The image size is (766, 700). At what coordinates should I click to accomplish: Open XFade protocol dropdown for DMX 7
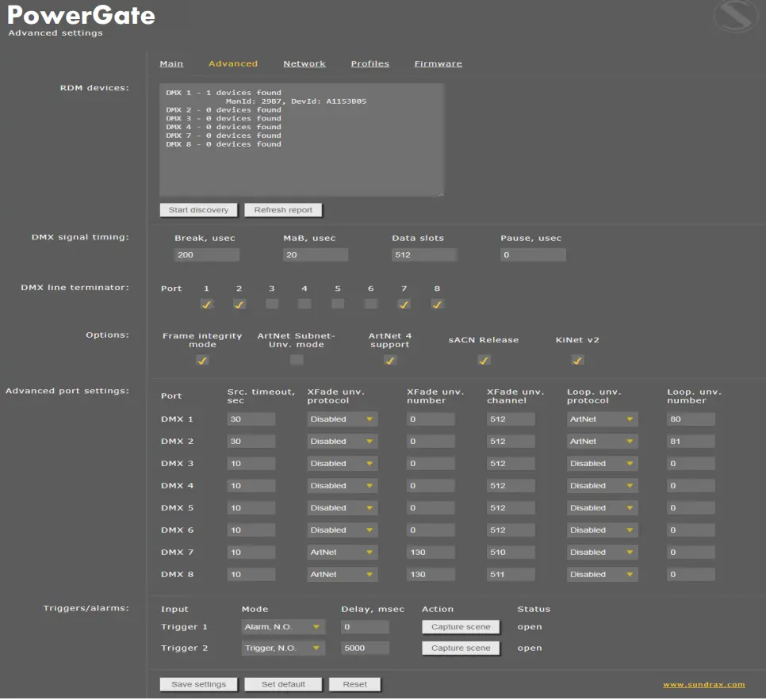(342, 552)
